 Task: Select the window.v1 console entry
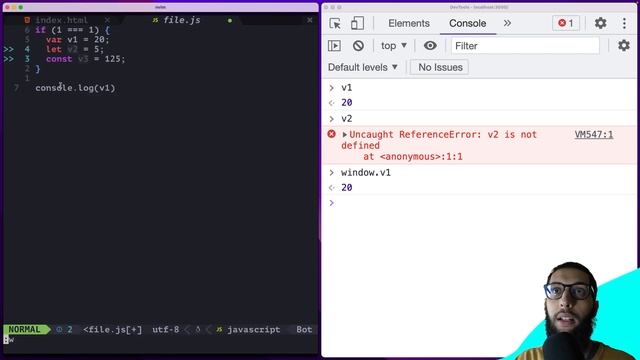coord(366,173)
